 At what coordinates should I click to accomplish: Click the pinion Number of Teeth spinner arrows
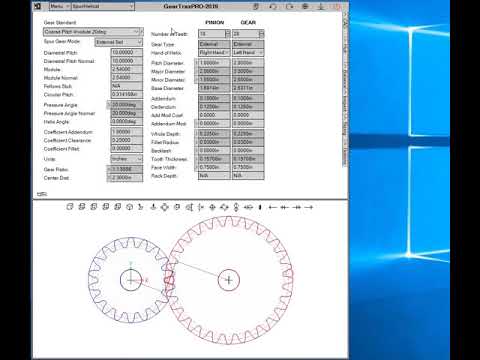tap(228, 34)
